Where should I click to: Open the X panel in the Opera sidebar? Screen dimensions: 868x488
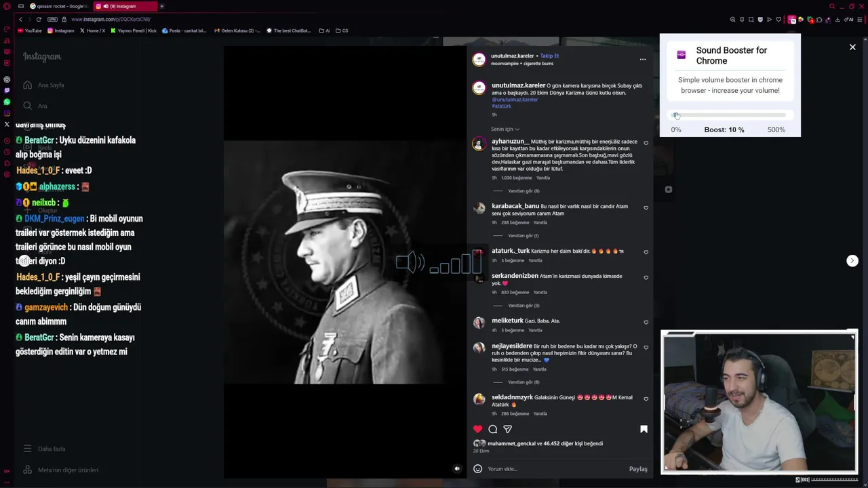click(7, 124)
